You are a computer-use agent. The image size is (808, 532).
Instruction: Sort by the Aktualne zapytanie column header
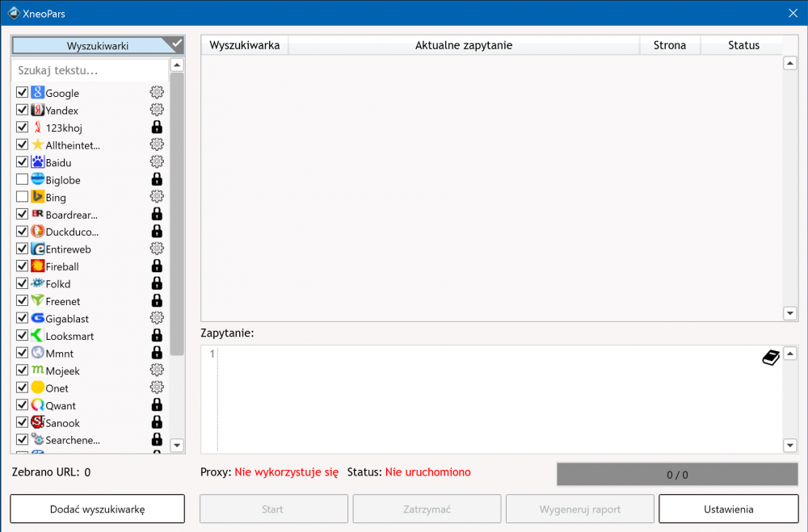[x=464, y=45]
